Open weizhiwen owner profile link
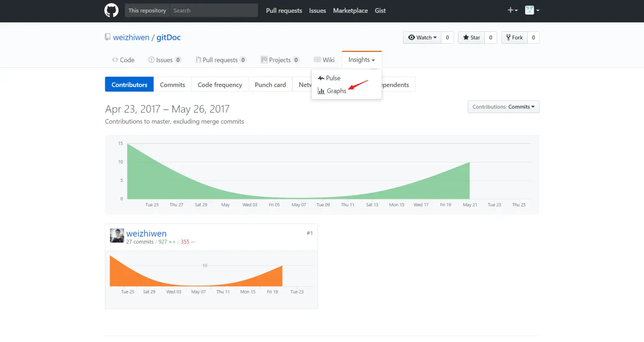644x342 pixels. pos(131,37)
